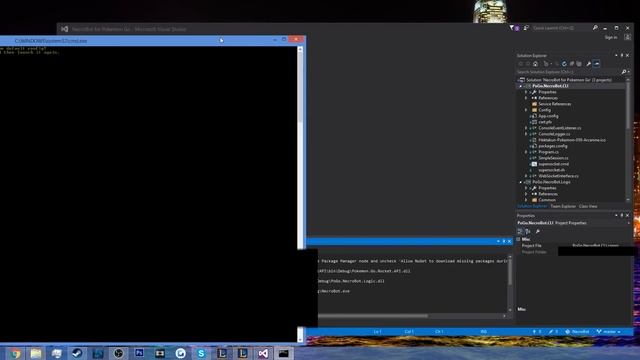Select the supersocket.sh file
This screenshot has height=360, width=640.
(x=551, y=170)
